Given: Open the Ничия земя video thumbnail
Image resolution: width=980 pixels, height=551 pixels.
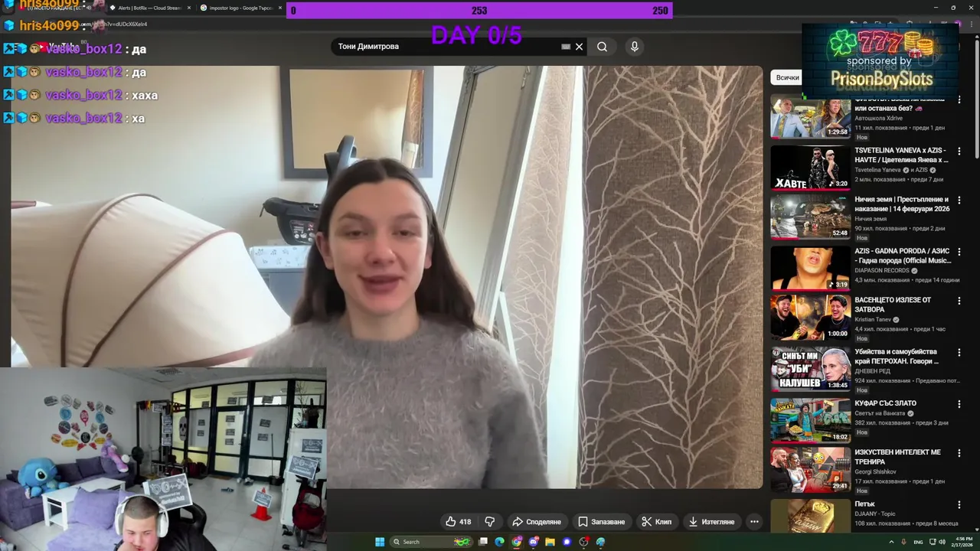Looking at the screenshot, I should [810, 217].
